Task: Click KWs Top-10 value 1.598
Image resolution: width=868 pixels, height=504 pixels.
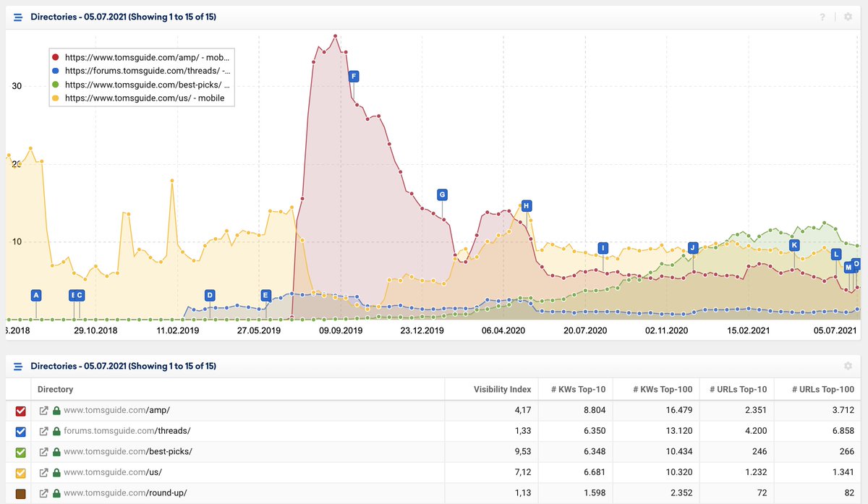Action: click(593, 493)
